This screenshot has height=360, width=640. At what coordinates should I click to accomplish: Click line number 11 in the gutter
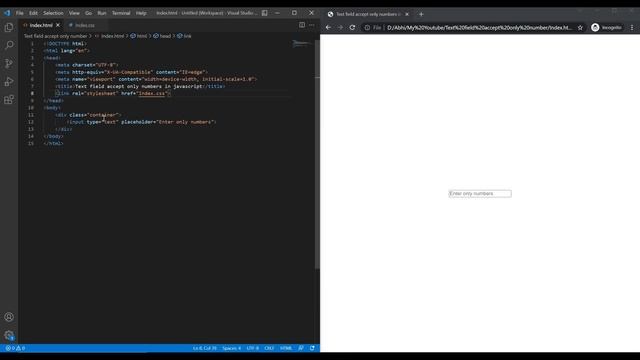[31, 115]
